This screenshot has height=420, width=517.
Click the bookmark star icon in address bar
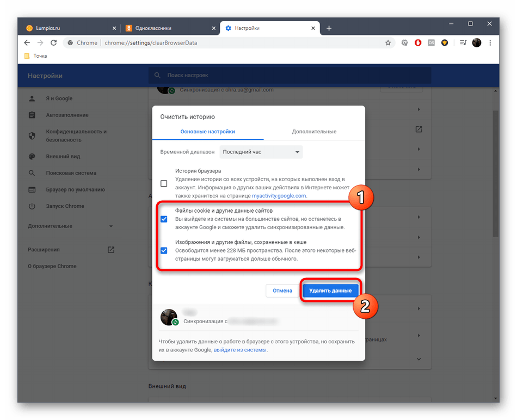[388, 43]
